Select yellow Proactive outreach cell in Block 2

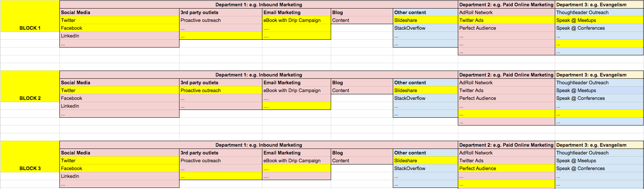(221, 90)
